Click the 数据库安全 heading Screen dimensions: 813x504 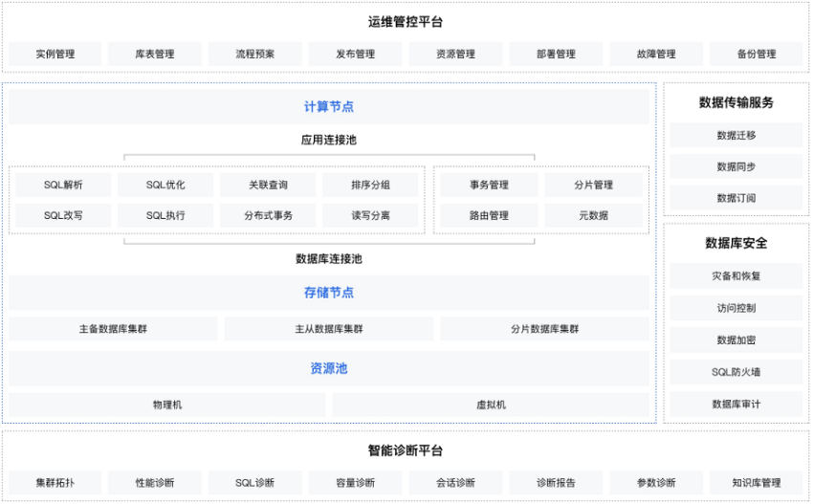click(736, 243)
